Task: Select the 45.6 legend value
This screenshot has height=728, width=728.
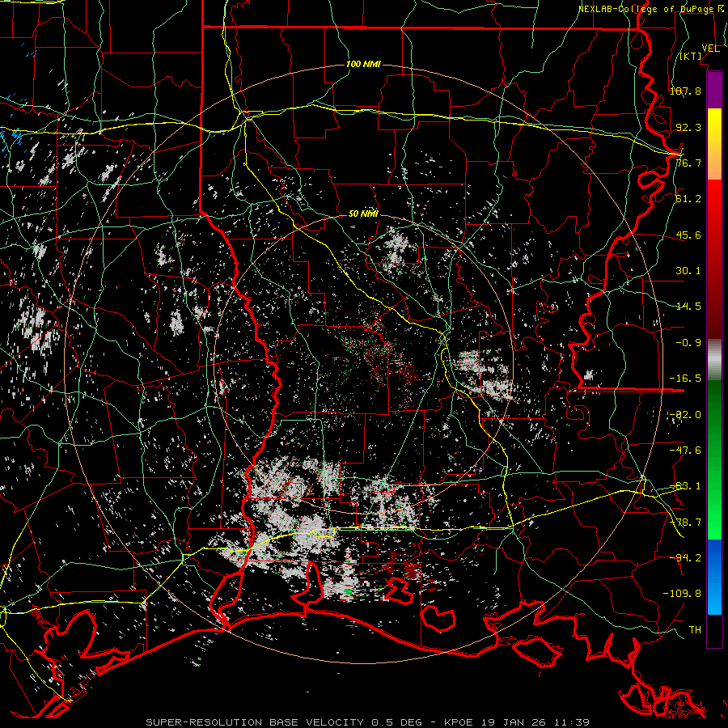Action: 688,235
